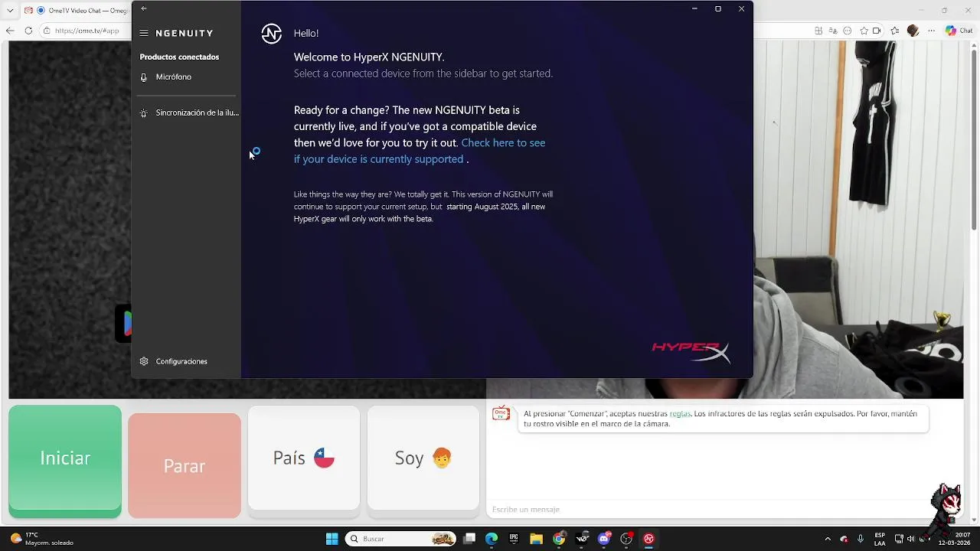Open the NGENUITY taskbar icon
980x551 pixels.
click(x=648, y=539)
